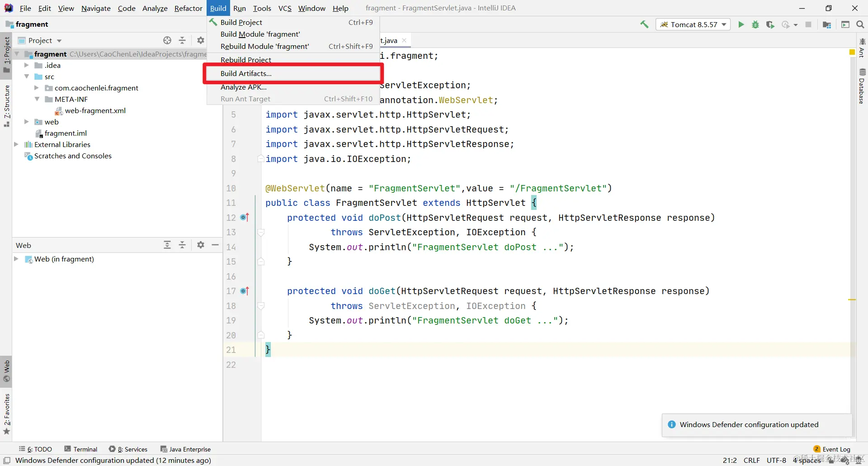Click the disabled Stop square icon
Viewport: 868px width, 466px height.
click(808, 24)
